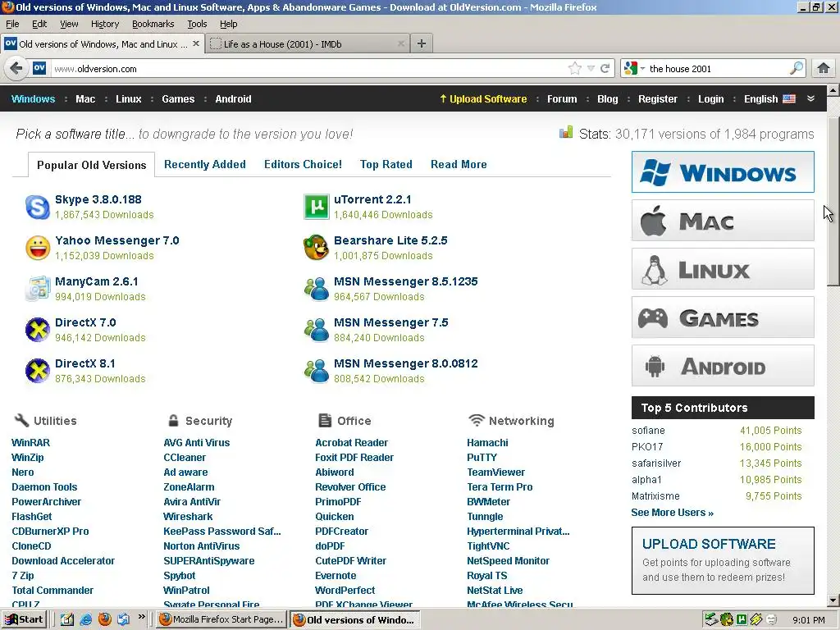840x630 pixels.
Task: Open the History menu
Action: point(105,24)
